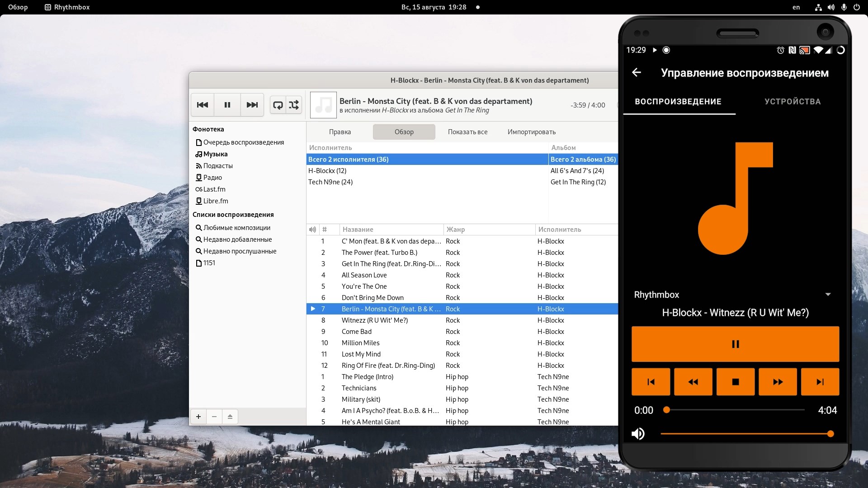Tap fast-forward button on phone remote
868x488 pixels.
(778, 382)
